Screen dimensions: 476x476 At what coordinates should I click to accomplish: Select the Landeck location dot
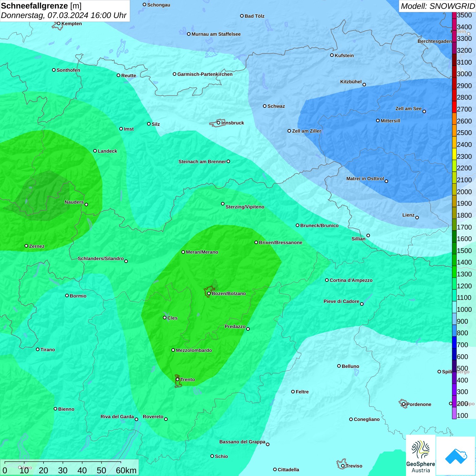(x=95, y=151)
